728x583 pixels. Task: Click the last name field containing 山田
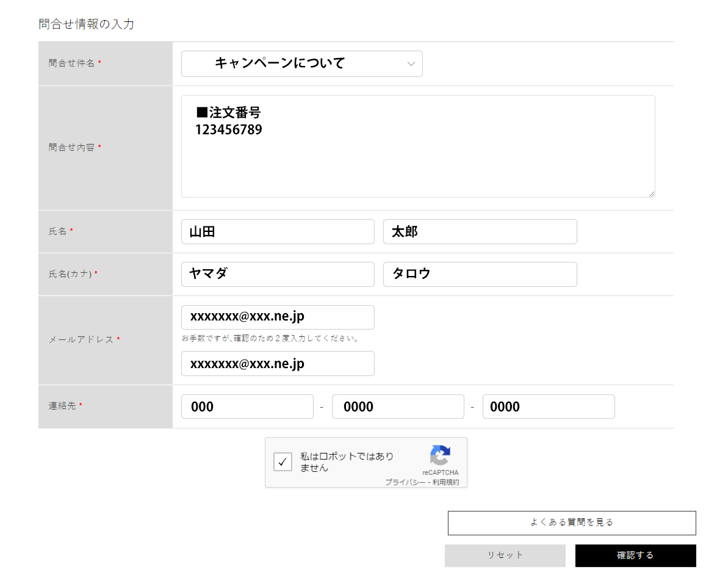[278, 231]
